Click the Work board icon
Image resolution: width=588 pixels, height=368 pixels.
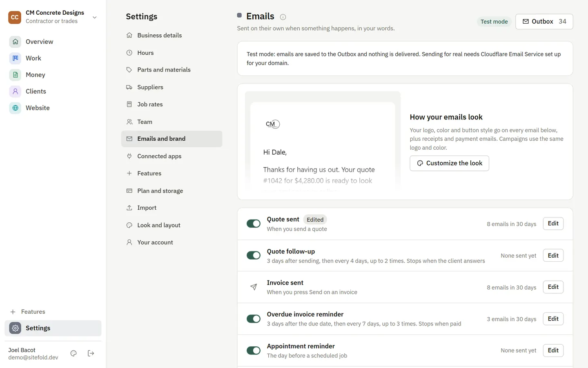[15, 58]
